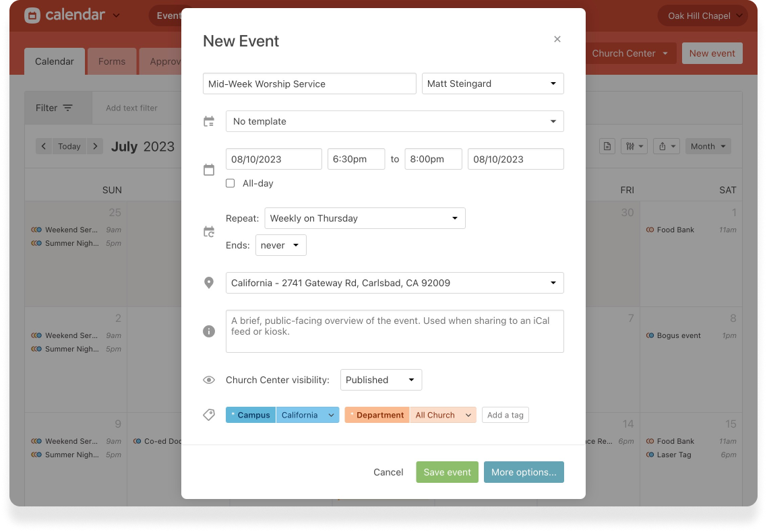767x532 pixels.
Task: Switch to the Calendar tab
Action: click(x=55, y=61)
